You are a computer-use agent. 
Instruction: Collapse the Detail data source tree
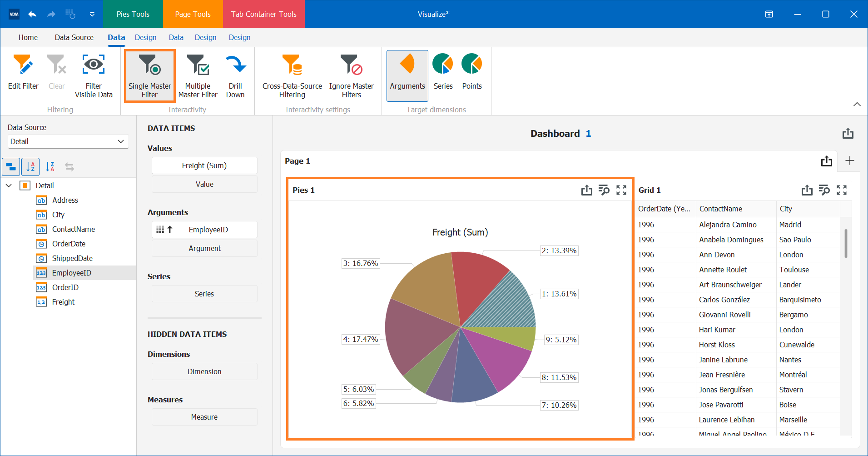9,185
